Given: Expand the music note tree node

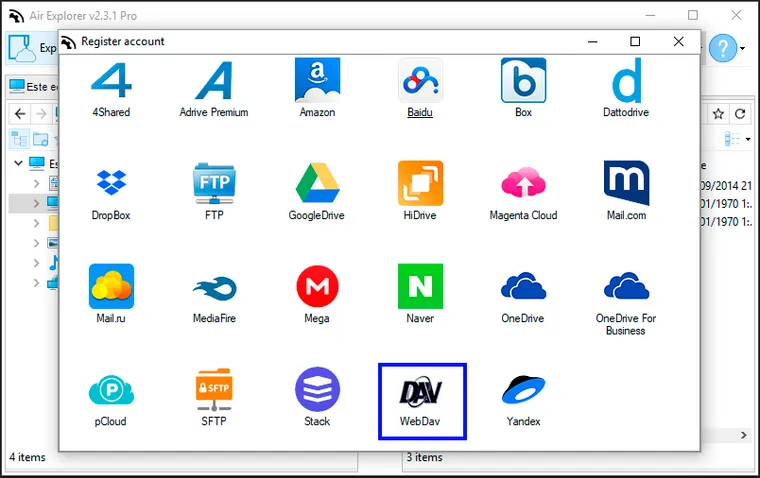Looking at the screenshot, I should click(x=36, y=263).
